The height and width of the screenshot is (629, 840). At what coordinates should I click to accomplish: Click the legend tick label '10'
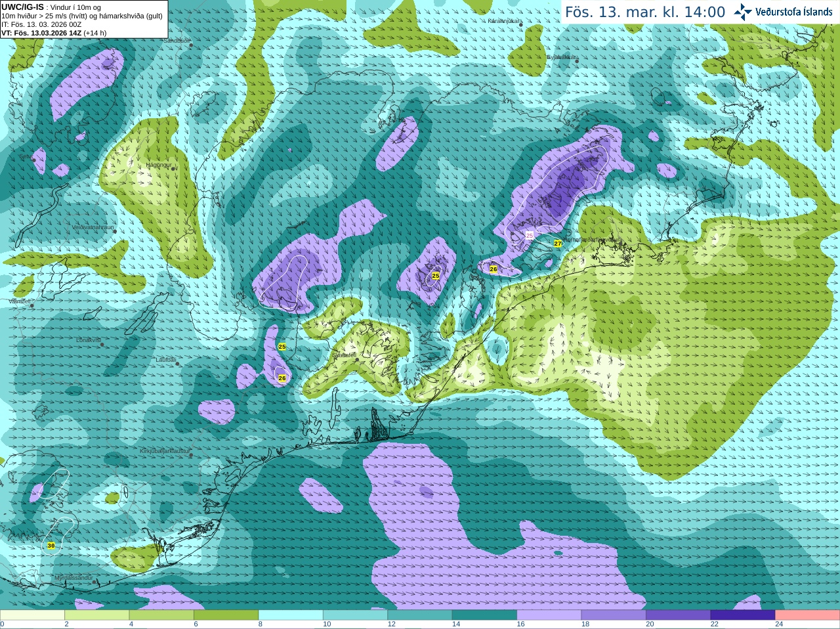click(x=327, y=624)
